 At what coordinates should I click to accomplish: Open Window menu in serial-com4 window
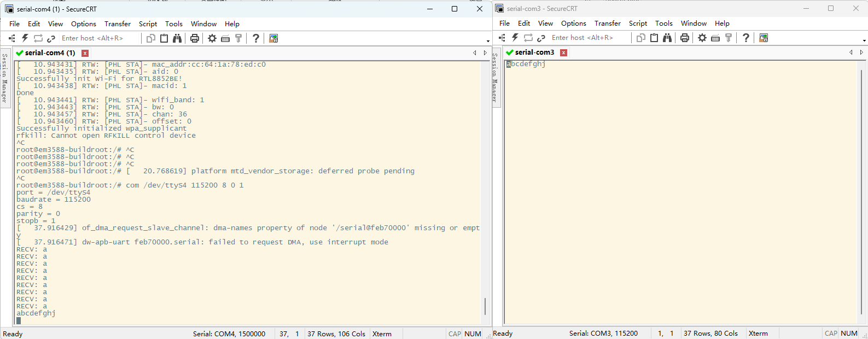coord(203,24)
